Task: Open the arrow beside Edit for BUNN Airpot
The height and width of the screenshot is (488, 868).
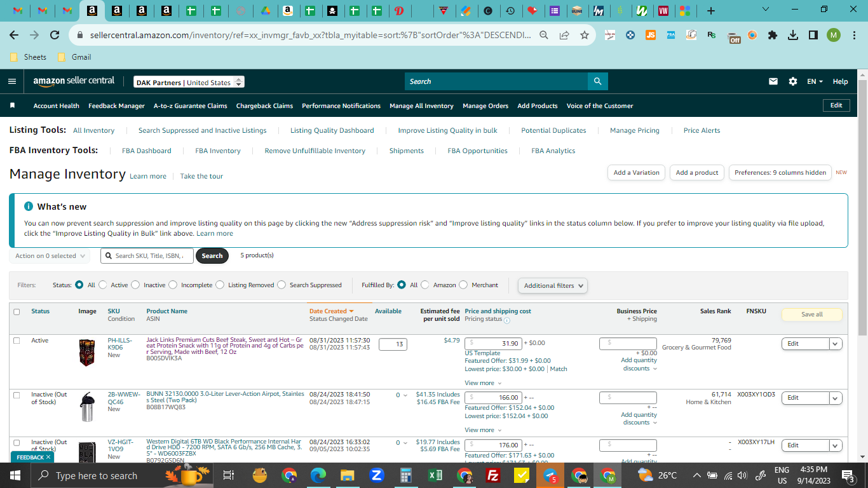Action: tap(836, 398)
